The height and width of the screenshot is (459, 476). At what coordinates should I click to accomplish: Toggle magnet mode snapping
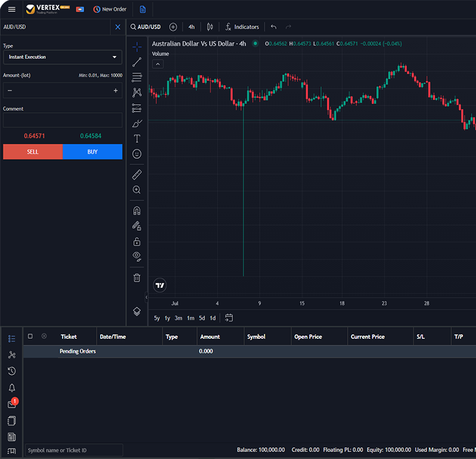point(137,211)
